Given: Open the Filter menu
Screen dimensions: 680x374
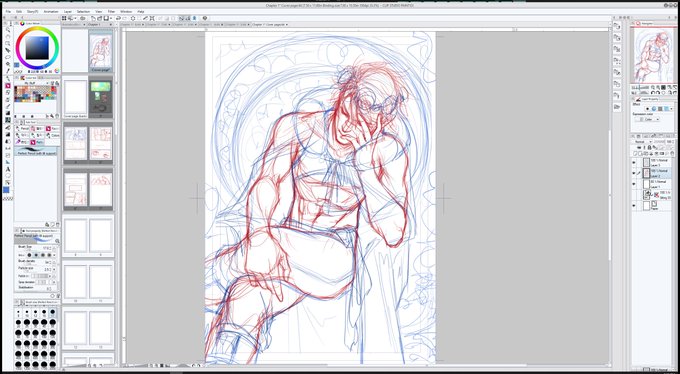Looking at the screenshot, I should pyautogui.click(x=111, y=11).
